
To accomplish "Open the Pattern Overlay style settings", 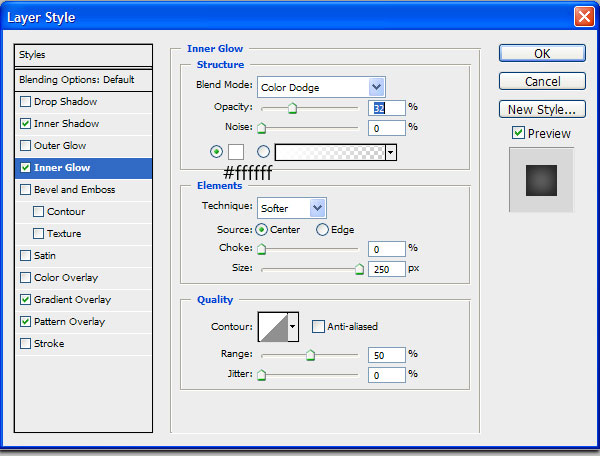I will [x=69, y=321].
